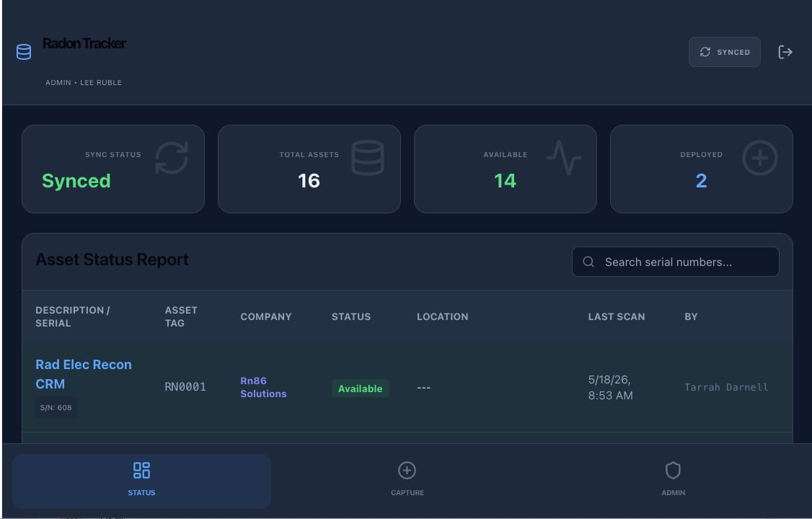812x519 pixels.
Task: Click the Total Assets value 16
Action: 309,181
